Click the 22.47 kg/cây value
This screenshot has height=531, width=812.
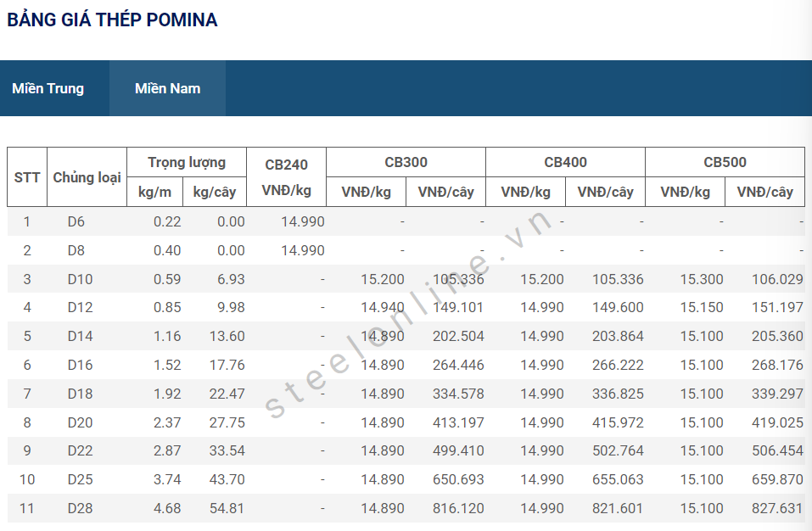(x=227, y=394)
